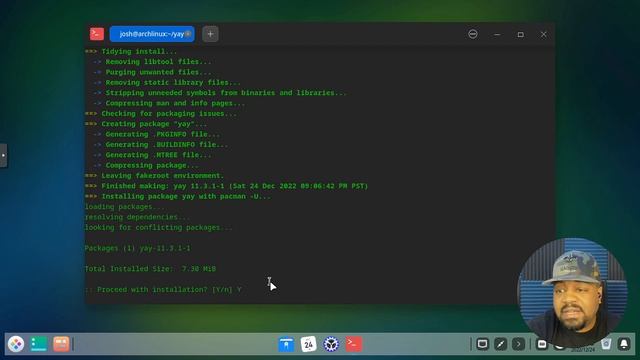Click the 'looking for conflicting packages...' line
Viewport: 640px width, 360px height.
pos(159,227)
